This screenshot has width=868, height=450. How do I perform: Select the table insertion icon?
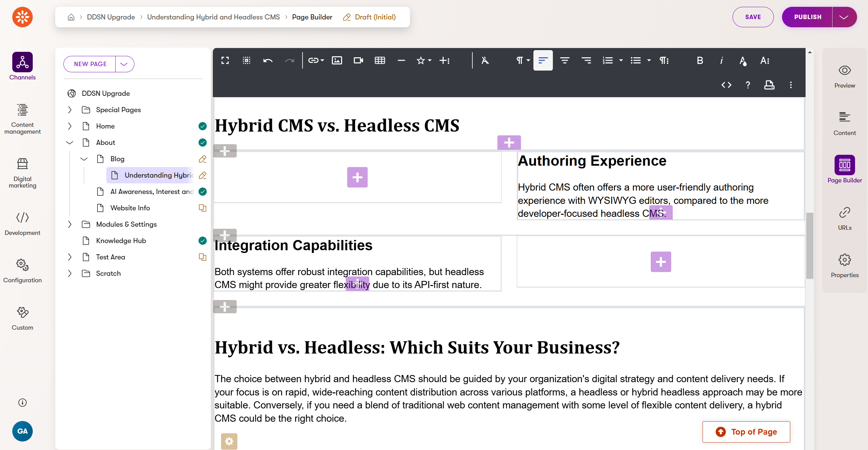(x=380, y=60)
